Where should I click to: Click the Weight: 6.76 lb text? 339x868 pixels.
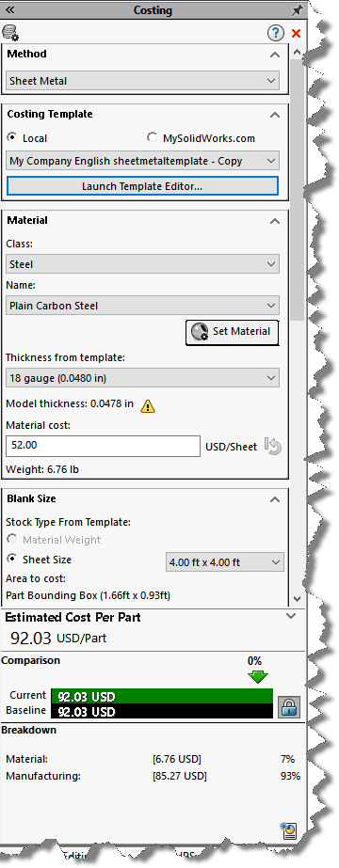pyautogui.click(x=42, y=469)
